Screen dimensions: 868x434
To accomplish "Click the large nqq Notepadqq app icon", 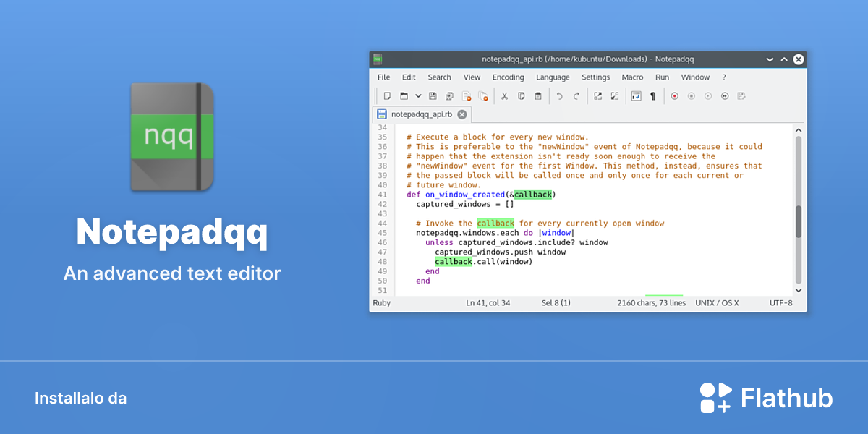I will coord(172,137).
